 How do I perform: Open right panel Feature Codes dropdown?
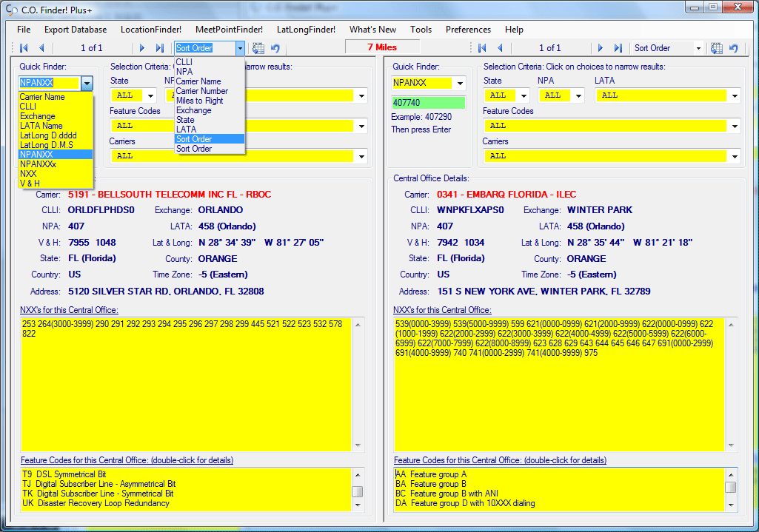click(x=735, y=127)
